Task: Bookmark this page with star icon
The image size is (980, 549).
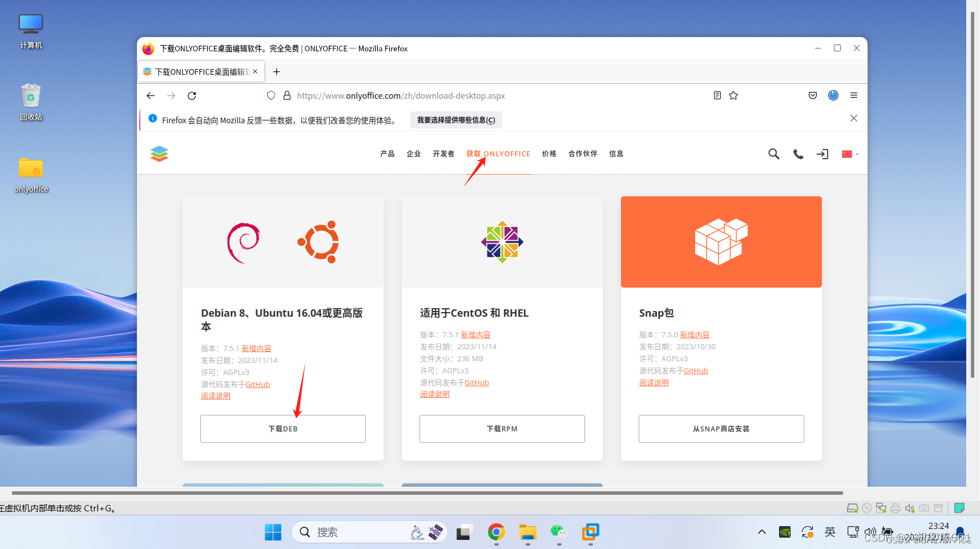Action: (x=733, y=95)
